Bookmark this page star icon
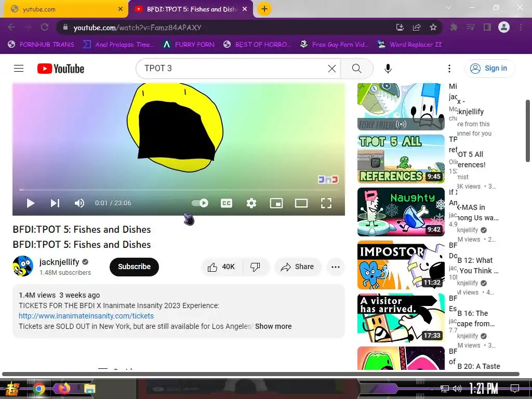 point(433,28)
